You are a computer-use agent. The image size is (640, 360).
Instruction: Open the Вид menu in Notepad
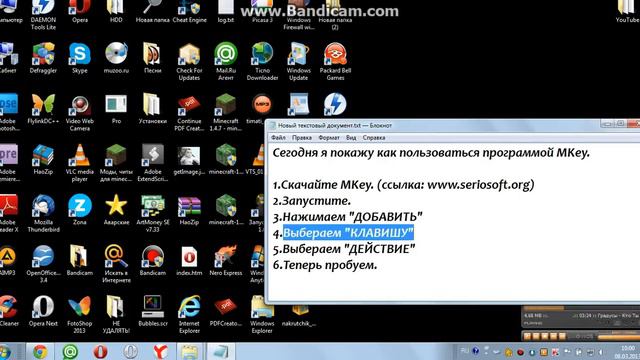(351, 138)
